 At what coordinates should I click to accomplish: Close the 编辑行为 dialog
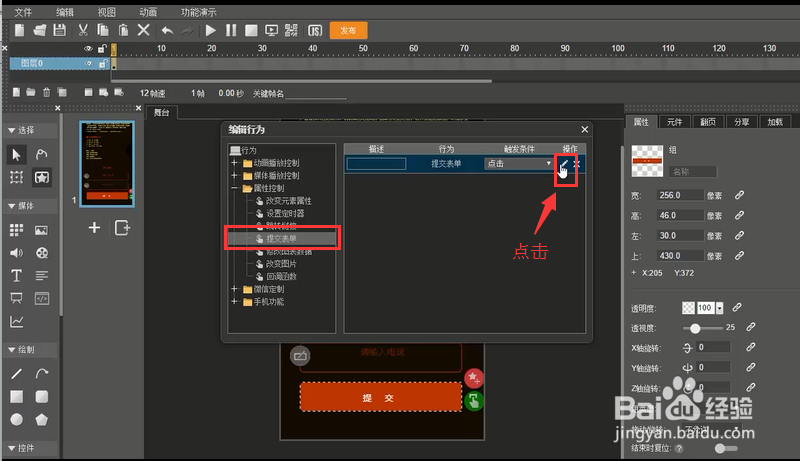tap(585, 130)
